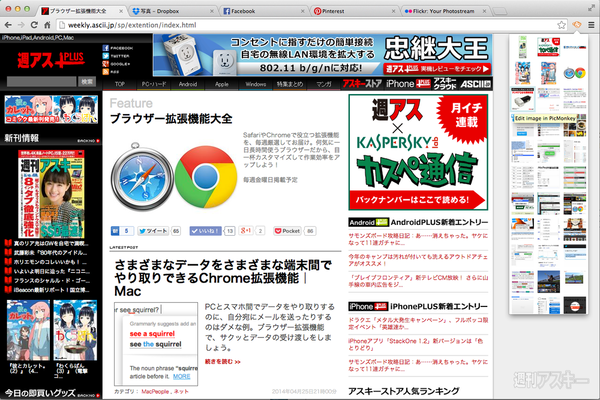Click the Google+ icon in site header
This screenshot has height=400, width=600.
[106, 64]
